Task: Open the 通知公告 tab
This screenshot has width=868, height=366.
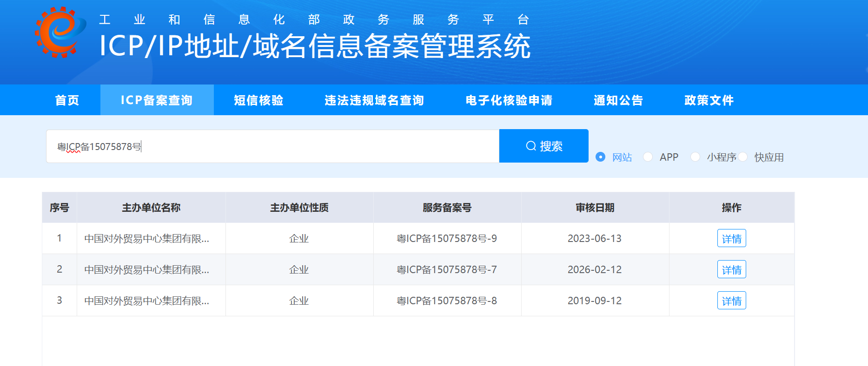Action: [x=618, y=100]
